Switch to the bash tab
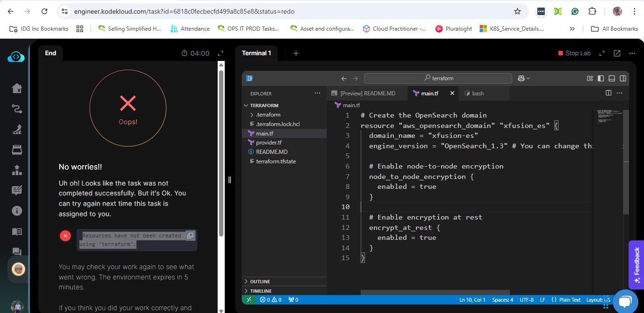The height and width of the screenshot is (313, 644). pos(478,93)
